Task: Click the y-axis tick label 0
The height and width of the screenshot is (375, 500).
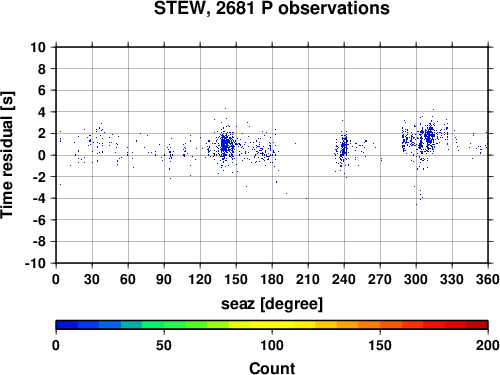Action: point(41,155)
